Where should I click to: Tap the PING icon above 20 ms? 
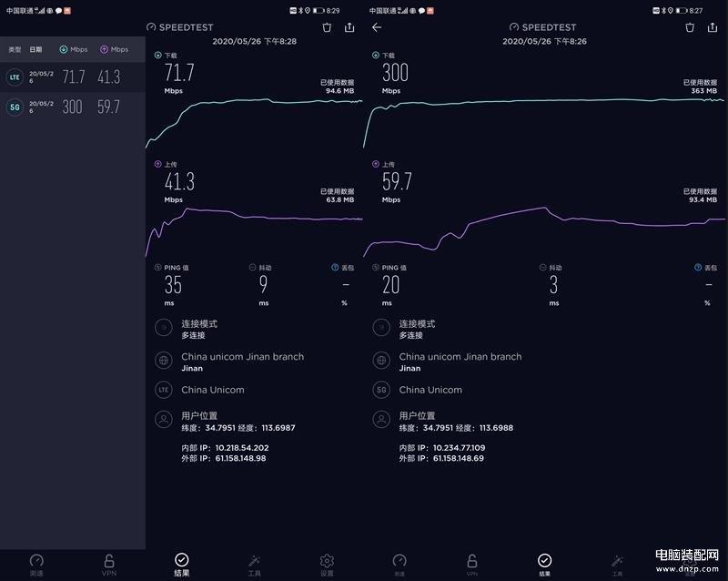point(376,267)
